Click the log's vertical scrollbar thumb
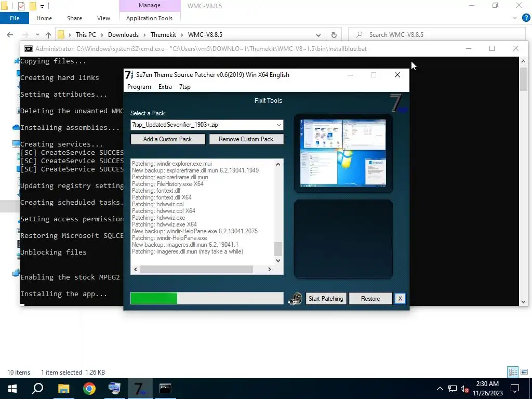This screenshot has height=399, width=532. tap(278, 249)
